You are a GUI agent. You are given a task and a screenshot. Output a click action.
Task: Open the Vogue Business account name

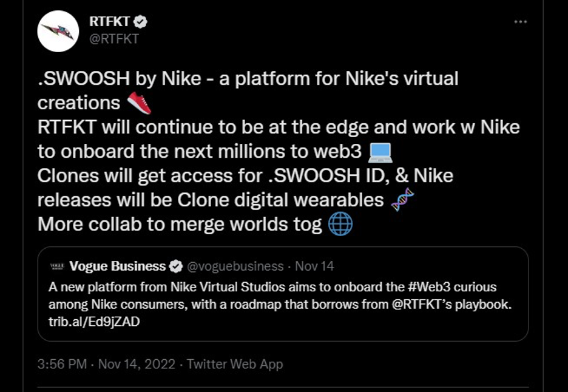117,266
